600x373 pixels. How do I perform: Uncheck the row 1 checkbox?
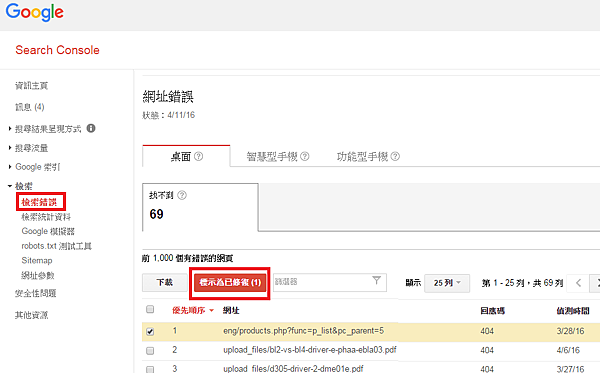click(150, 331)
